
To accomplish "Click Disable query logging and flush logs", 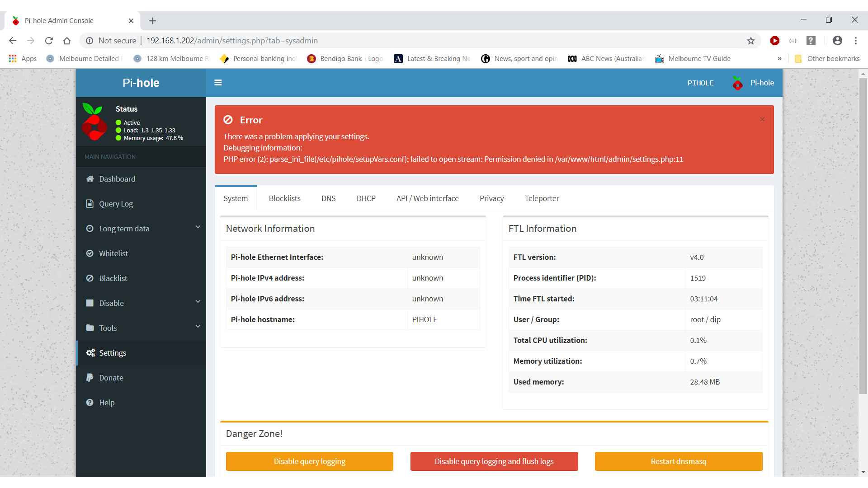I will point(494,461).
